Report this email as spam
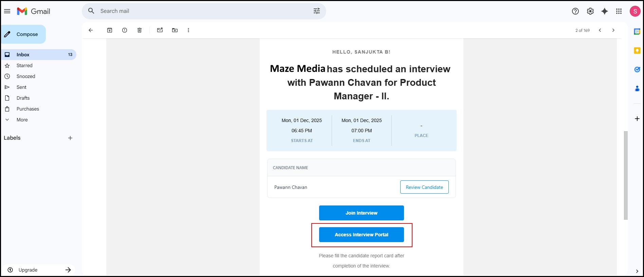644x277 pixels. tap(125, 30)
